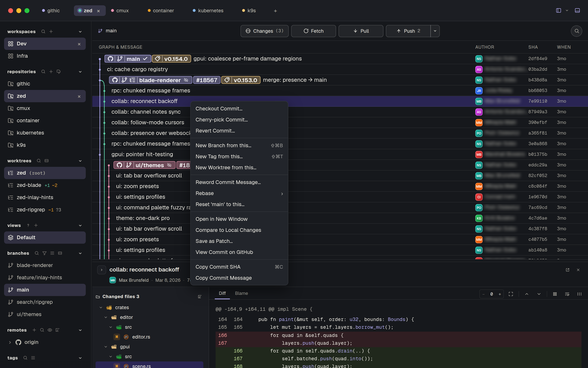Viewport: 588px width, 368px height.
Task: Add a new view with plus icon
Action: click(36, 225)
